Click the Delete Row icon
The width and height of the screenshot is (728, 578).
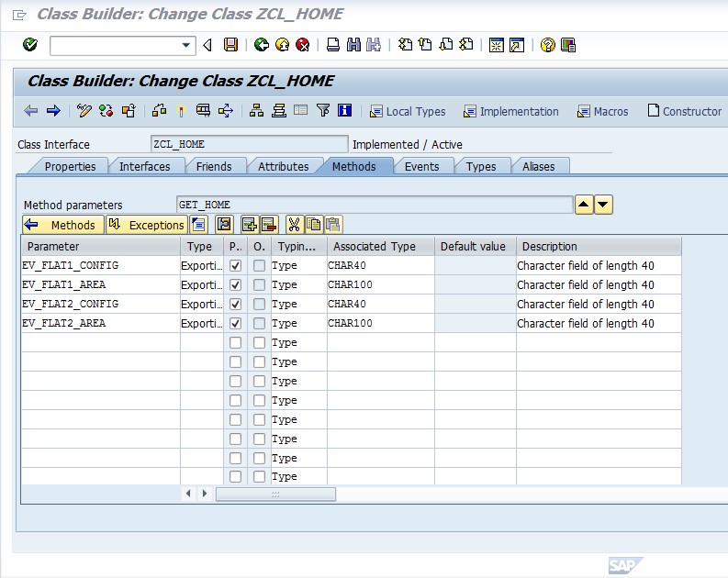(269, 225)
